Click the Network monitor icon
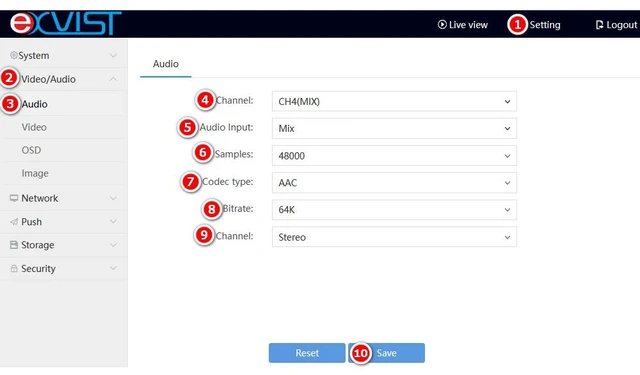 (x=14, y=198)
